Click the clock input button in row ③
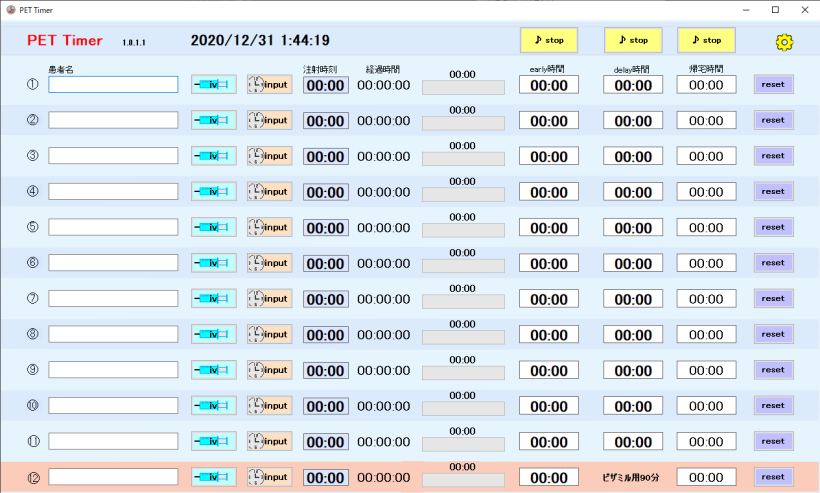 click(x=269, y=156)
